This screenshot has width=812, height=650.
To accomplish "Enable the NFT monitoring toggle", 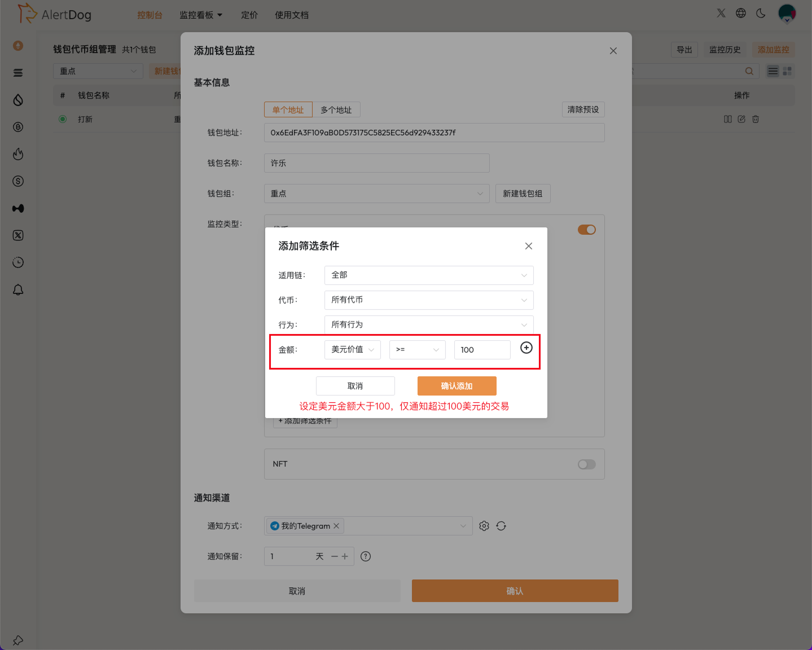I will coord(586,464).
